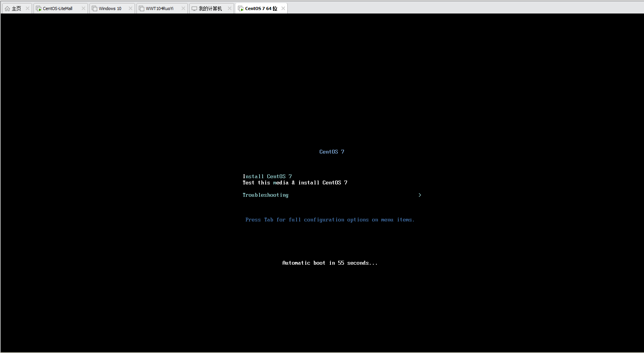Click the monitor icon on the 我的计算机 tab
Screen dimensions: 644x353
click(194, 8)
